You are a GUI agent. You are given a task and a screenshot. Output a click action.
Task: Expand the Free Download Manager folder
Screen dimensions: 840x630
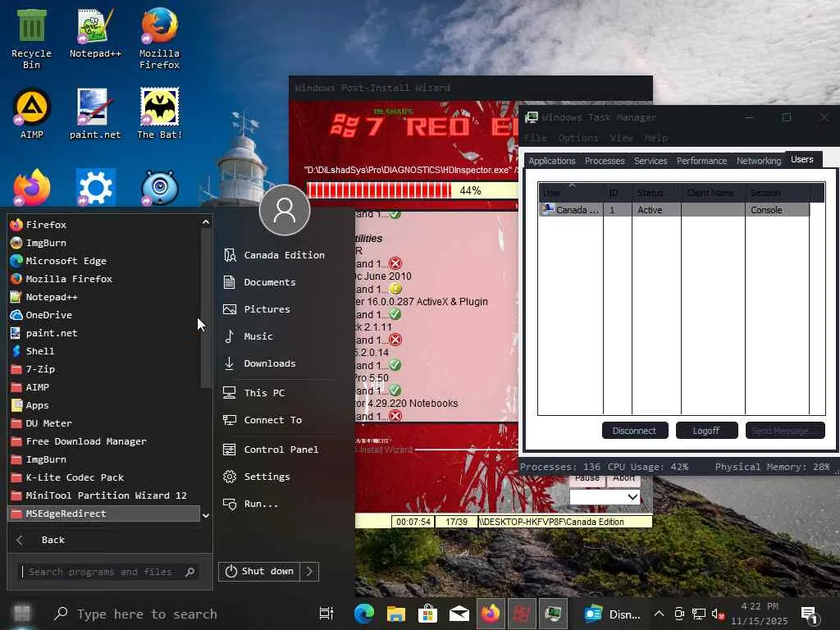click(104, 441)
